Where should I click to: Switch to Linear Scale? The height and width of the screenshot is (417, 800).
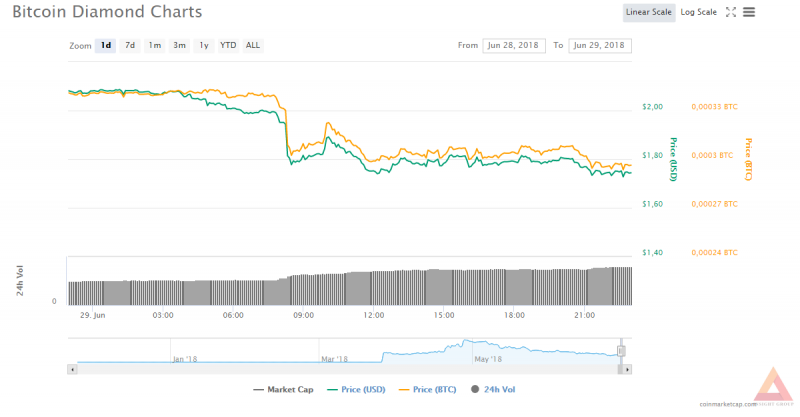click(x=648, y=12)
